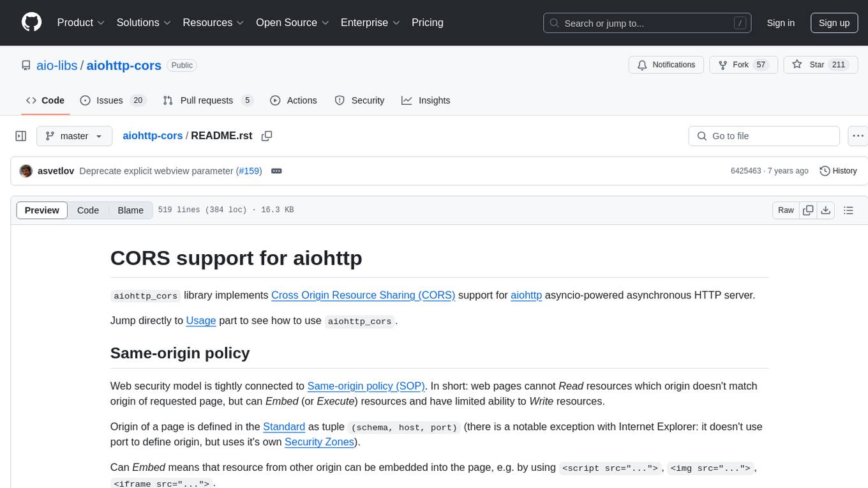Click the Sign up button
The image size is (868, 488).
(x=834, y=23)
